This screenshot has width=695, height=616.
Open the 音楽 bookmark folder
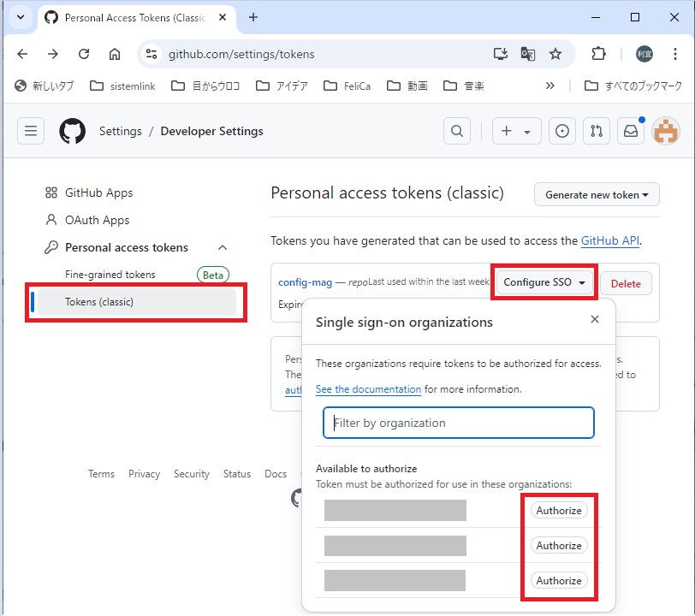pos(464,86)
